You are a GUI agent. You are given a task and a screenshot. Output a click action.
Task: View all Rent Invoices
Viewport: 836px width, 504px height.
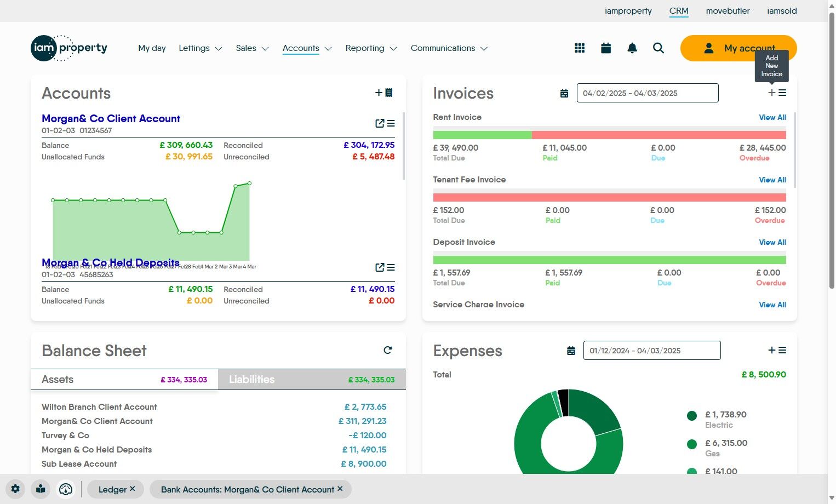pos(772,117)
